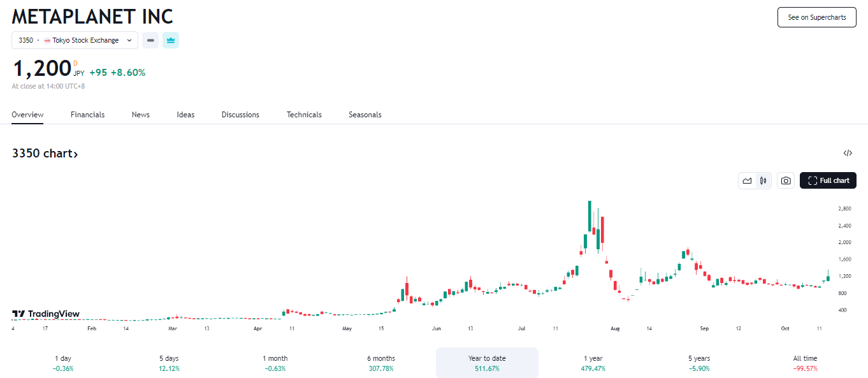This screenshot has height=378, width=868.
Task: Select the 1 day range
Action: [x=63, y=363]
